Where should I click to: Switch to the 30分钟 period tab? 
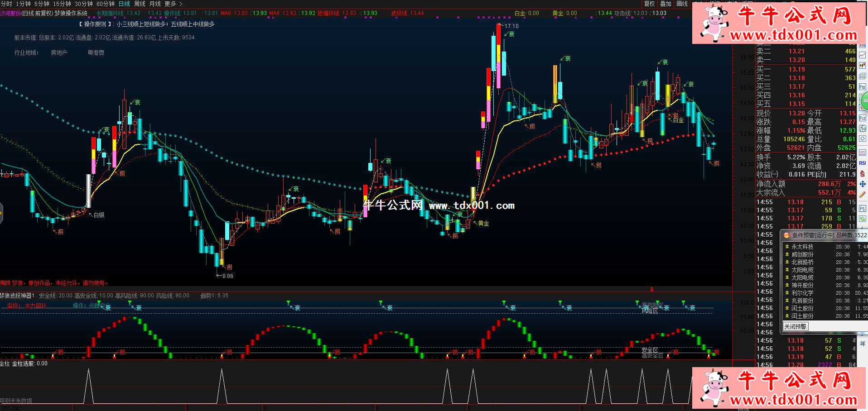coord(84,4)
